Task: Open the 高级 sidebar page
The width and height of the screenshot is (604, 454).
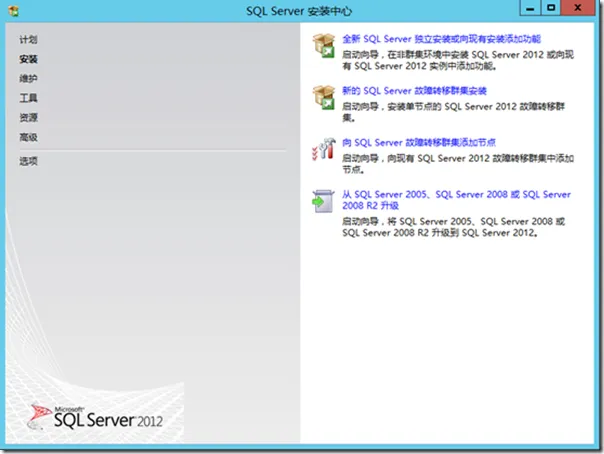Action: click(28, 137)
